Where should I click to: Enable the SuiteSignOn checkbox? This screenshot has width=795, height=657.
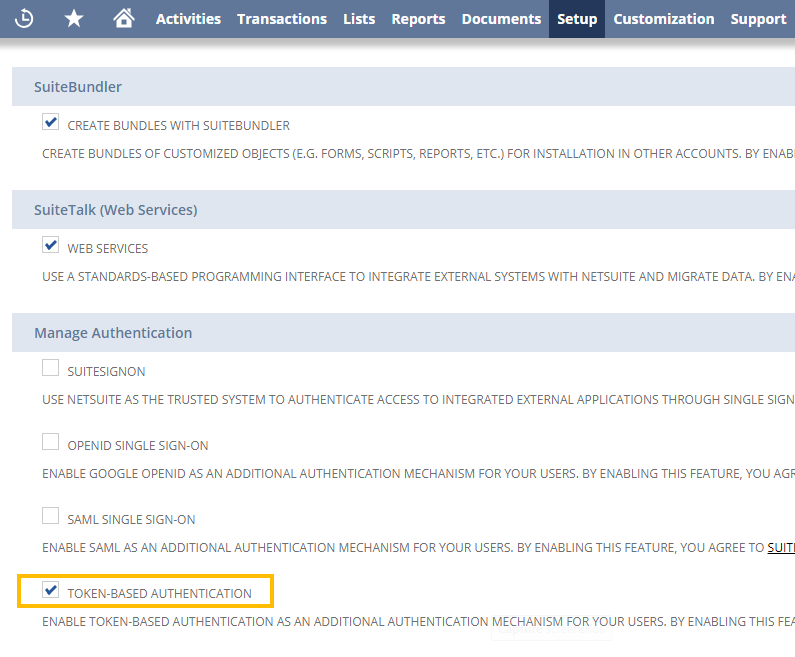[x=51, y=369]
